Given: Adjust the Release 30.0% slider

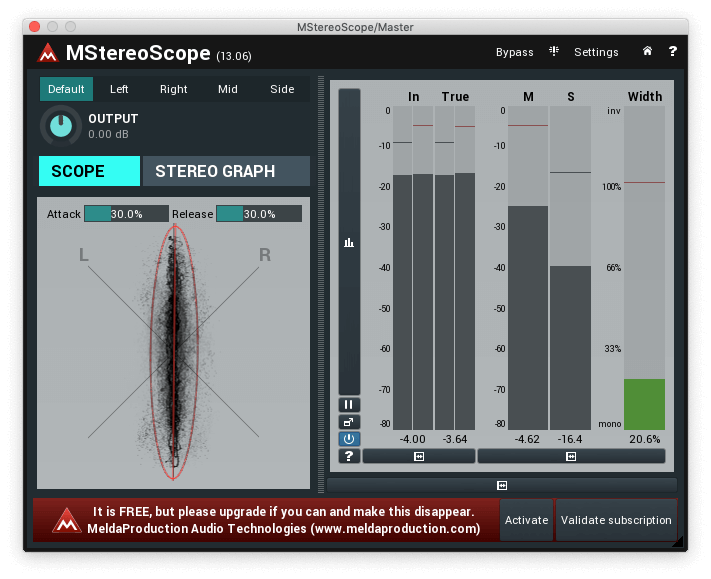Looking at the screenshot, I should coord(259,214).
